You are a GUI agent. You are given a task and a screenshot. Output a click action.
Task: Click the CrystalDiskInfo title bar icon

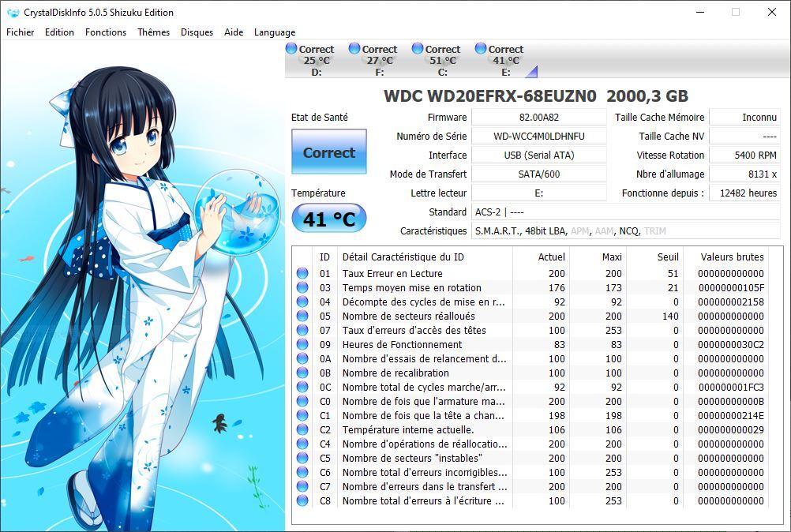(13, 13)
